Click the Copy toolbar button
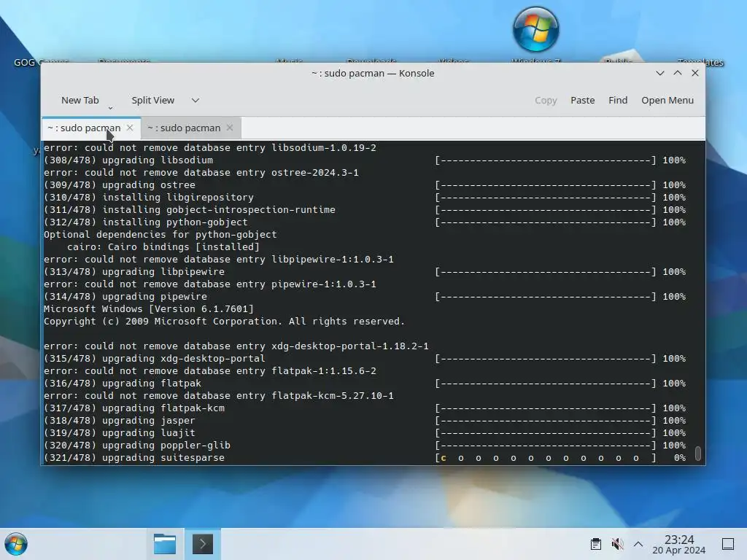 click(x=546, y=101)
